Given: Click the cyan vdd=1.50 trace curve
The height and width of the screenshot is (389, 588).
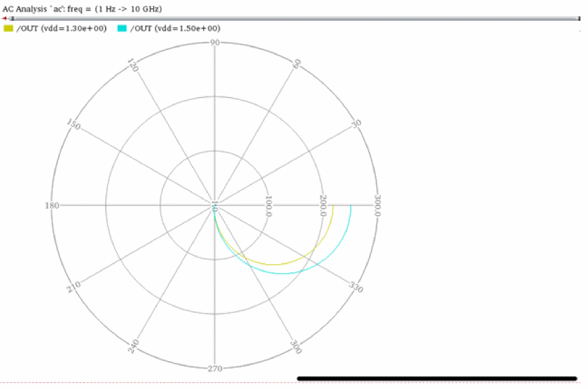Looking at the screenshot, I should 283,273.
